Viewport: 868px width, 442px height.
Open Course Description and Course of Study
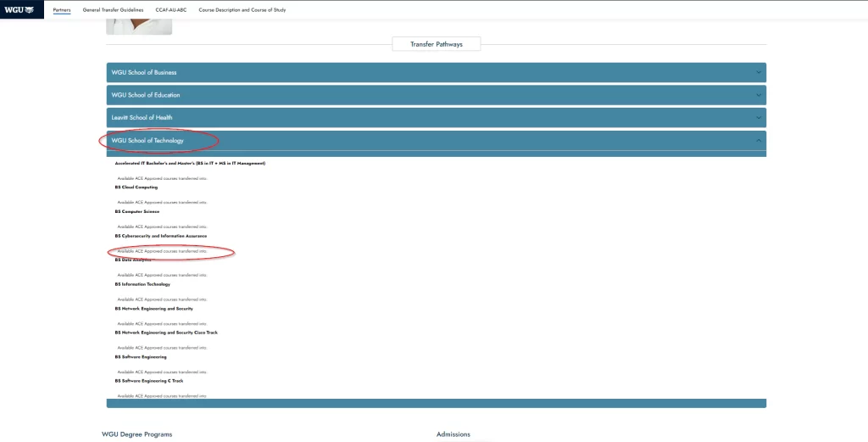tap(242, 10)
